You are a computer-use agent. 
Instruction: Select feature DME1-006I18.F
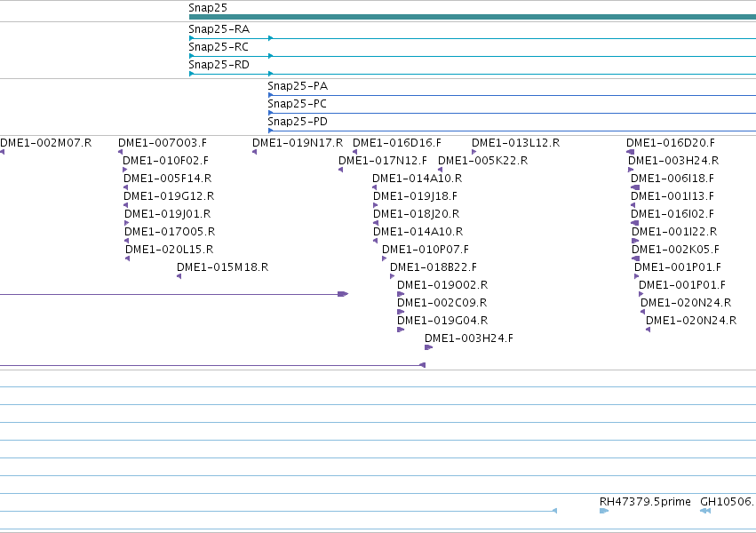pyautogui.click(x=672, y=179)
